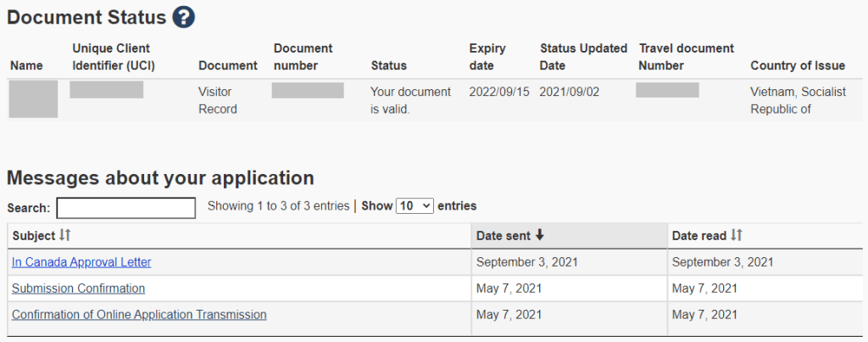This screenshot has height=342, width=868.
Task: Click the "Messages about your application" heading
Action: pos(160,178)
